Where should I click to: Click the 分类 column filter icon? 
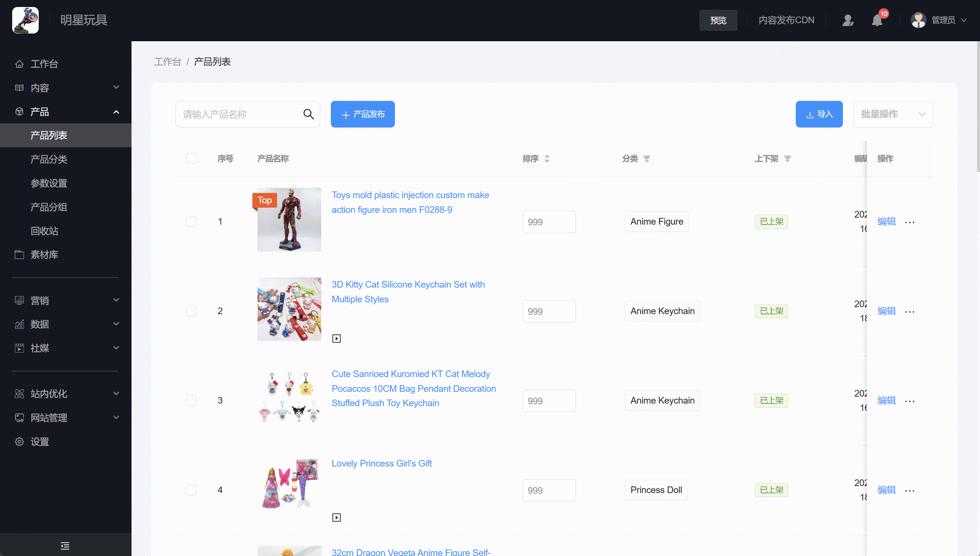tap(647, 158)
